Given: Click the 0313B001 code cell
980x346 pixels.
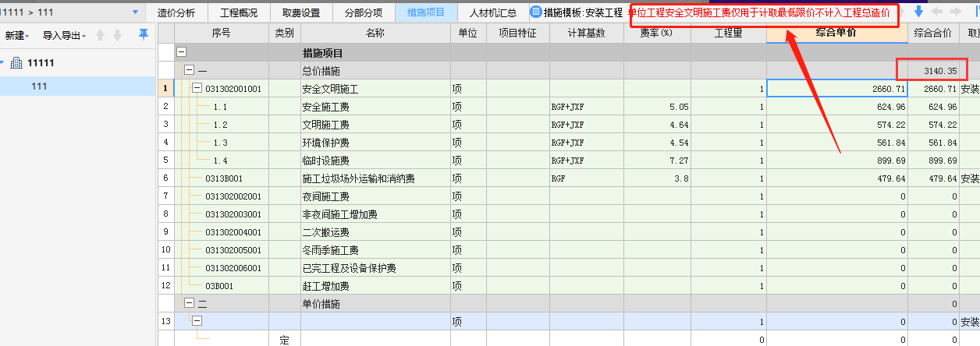Looking at the screenshot, I should pos(222,178).
